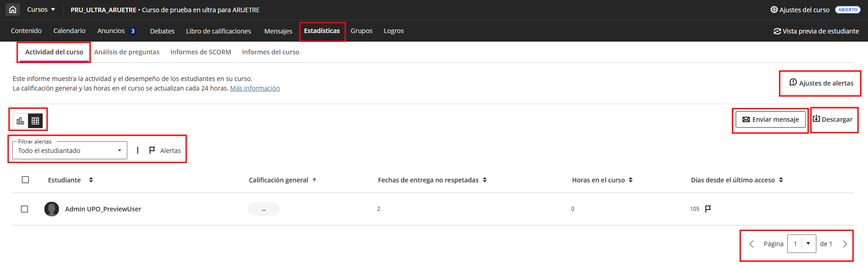Click the home icon in top bar
868x267 pixels.
[13, 10]
